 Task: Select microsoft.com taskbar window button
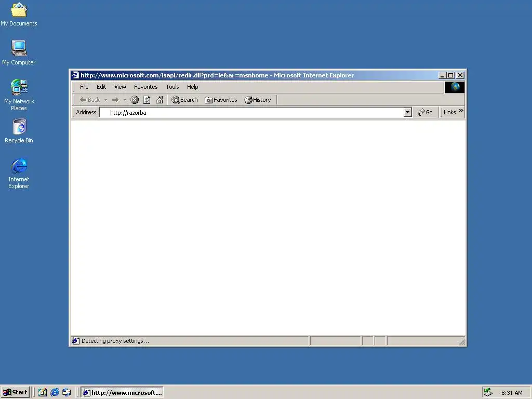pos(122,393)
